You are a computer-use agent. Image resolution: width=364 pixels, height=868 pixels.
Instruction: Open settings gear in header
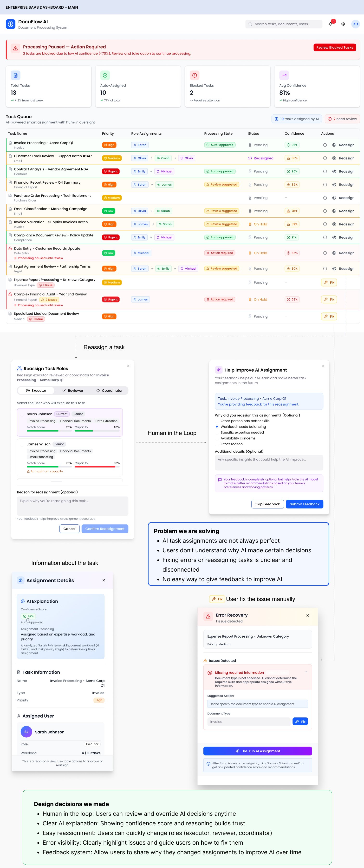tap(343, 24)
